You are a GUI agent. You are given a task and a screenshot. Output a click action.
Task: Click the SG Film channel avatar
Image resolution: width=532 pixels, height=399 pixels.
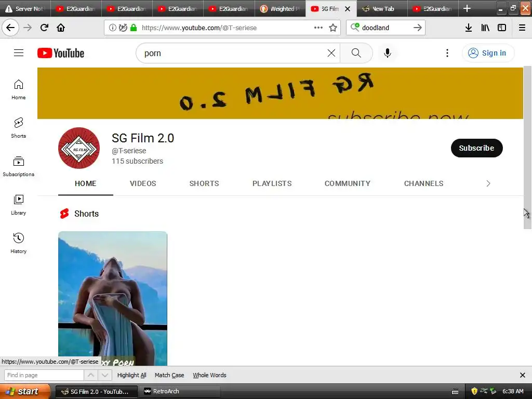point(79,148)
